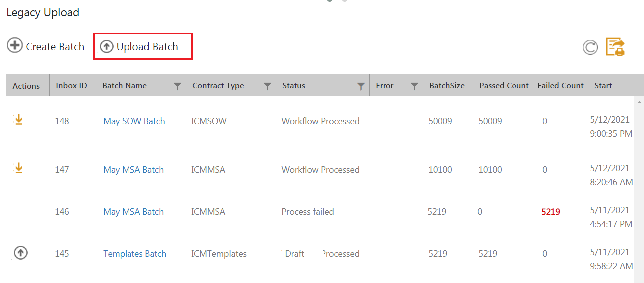Image resolution: width=644 pixels, height=283 pixels.
Task: Open the Contract Type column filter
Action: pos(267,86)
